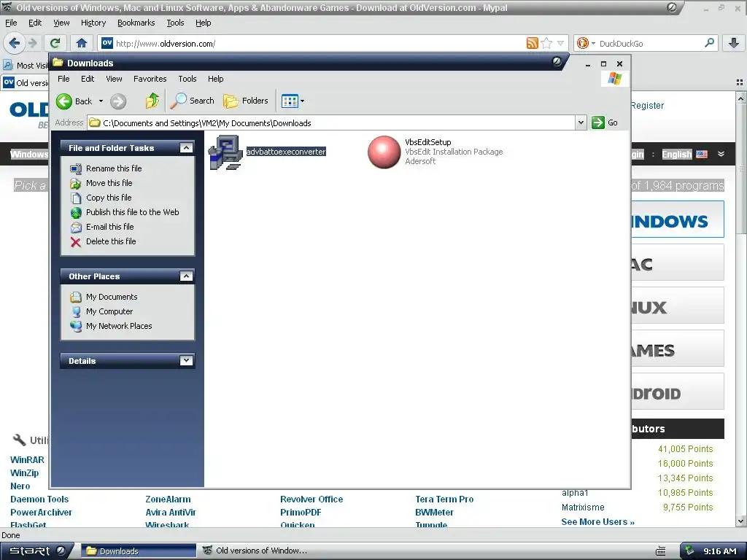The height and width of the screenshot is (560, 747).
Task: Click the Mypal home button
Action: coord(82,43)
